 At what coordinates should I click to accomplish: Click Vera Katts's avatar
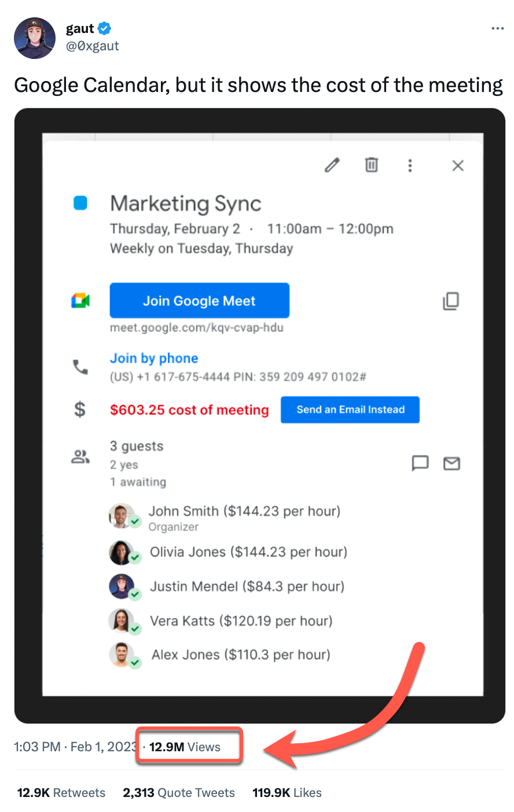point(122,621)
